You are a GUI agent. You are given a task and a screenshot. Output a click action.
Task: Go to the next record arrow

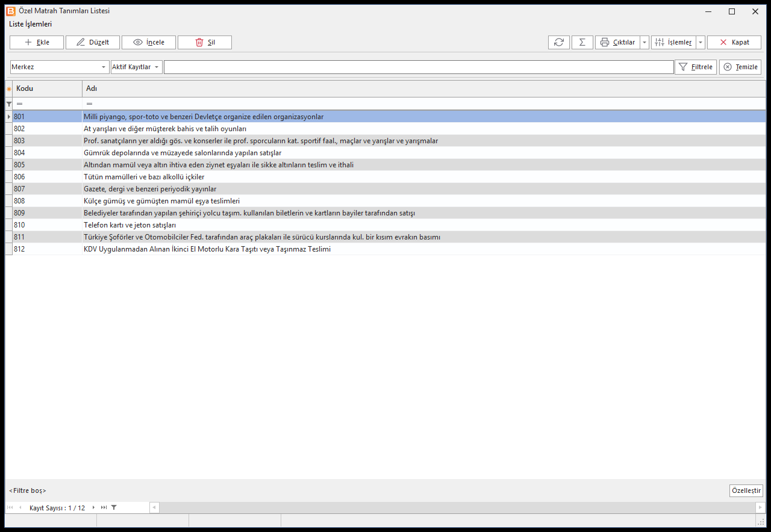[93, 508]
